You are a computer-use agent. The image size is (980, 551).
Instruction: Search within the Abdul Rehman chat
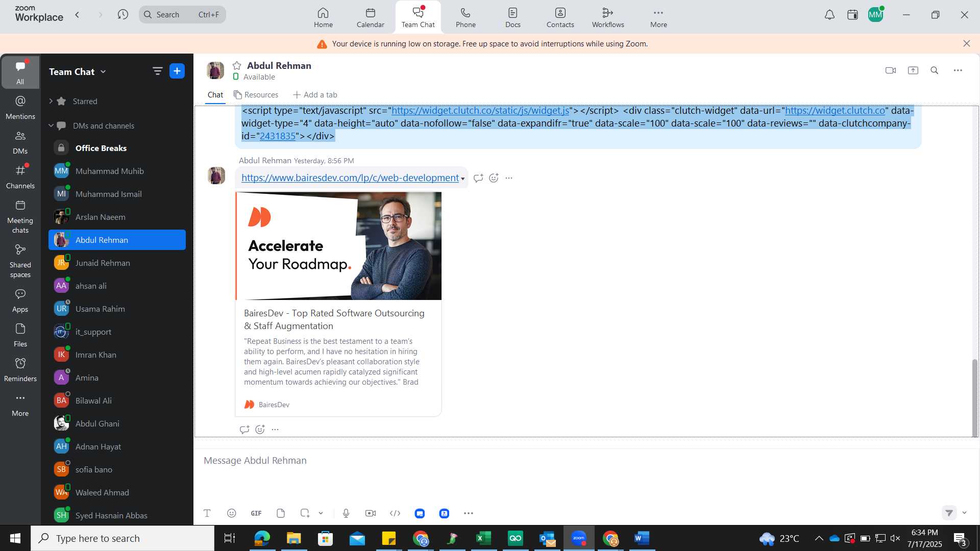point(935,70)
